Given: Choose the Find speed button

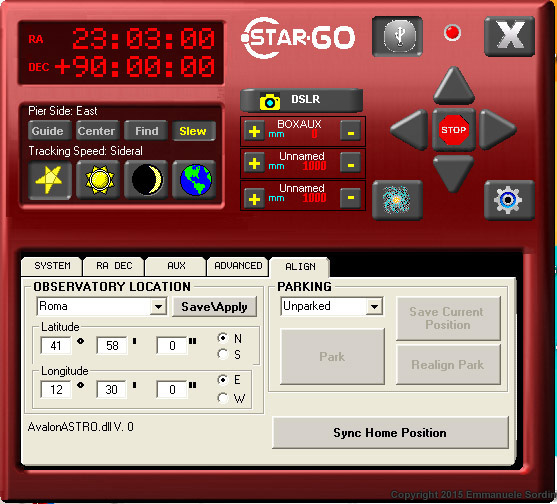Looking at the screenshot, I should tap(146, 131).
